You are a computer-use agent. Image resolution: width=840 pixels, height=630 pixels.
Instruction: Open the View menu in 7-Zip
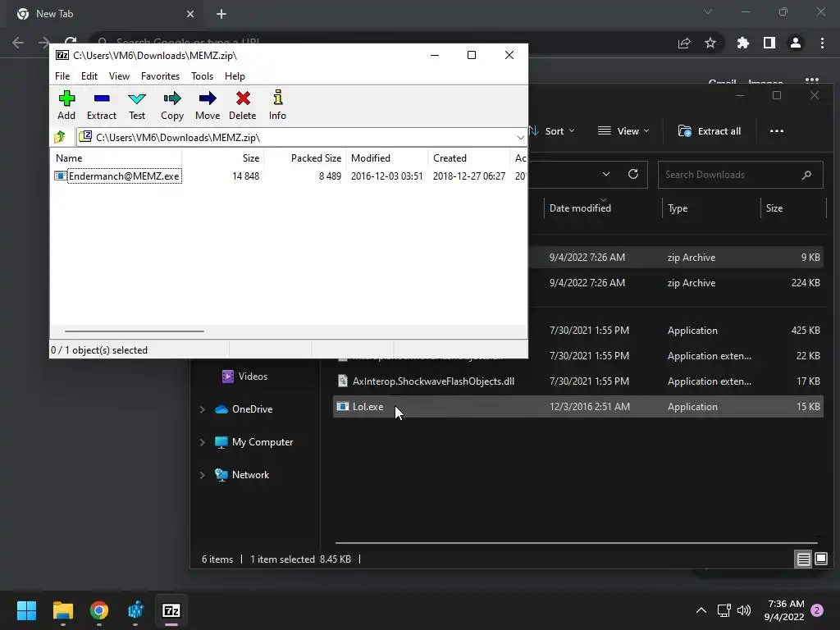(119, 76)
